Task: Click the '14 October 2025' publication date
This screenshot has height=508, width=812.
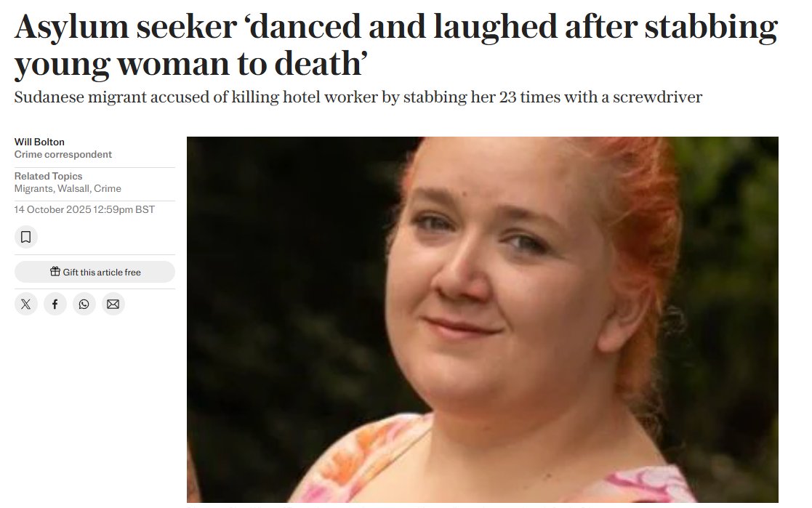Action: [x=52, y=210]
